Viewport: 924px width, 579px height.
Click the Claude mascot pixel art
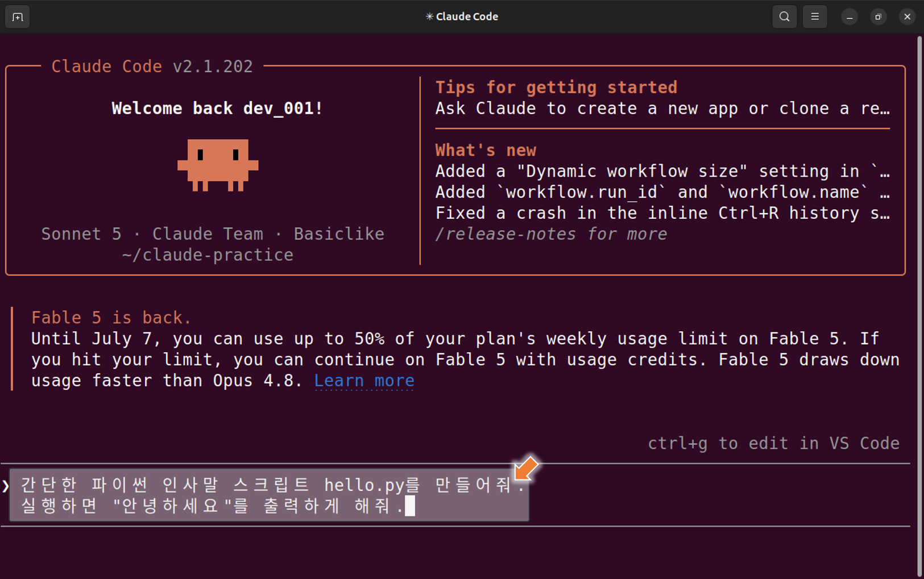click(218, 165)
